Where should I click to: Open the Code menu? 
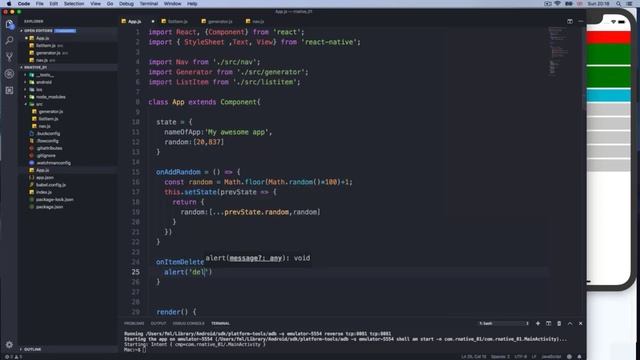(24, 4)
